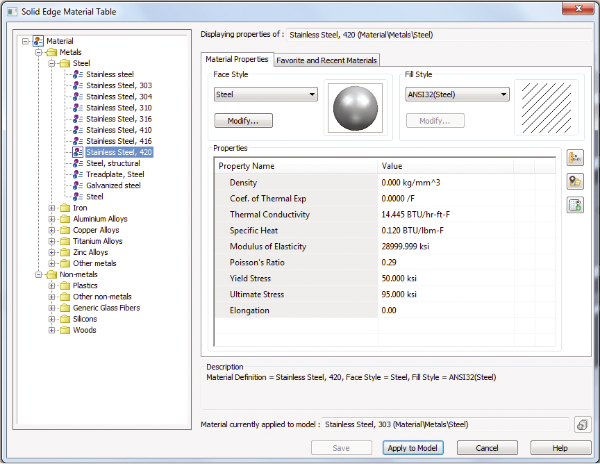Expand the Other metals folder
The image size is (600, 464).
coord(52,263)
